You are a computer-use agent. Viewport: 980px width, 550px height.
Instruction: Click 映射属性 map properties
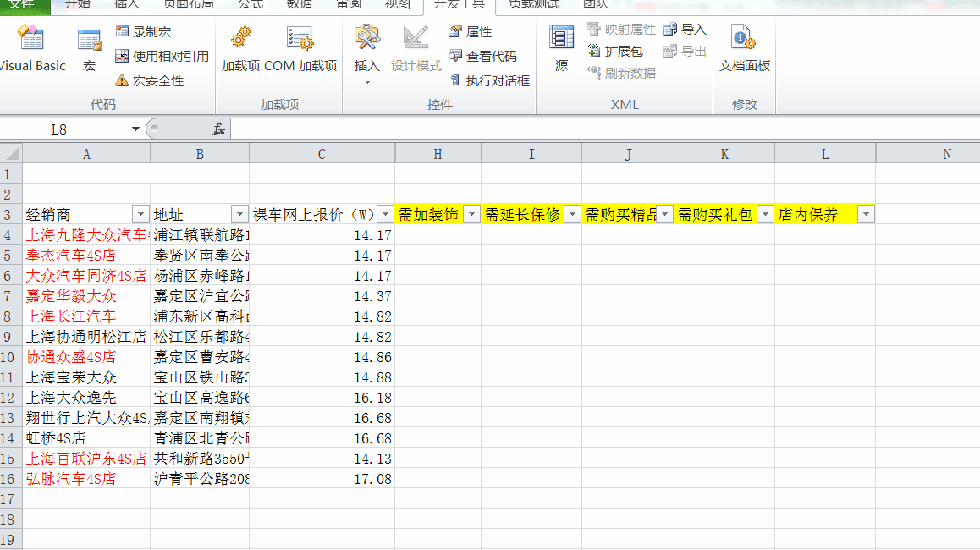[x=621, y=30]
